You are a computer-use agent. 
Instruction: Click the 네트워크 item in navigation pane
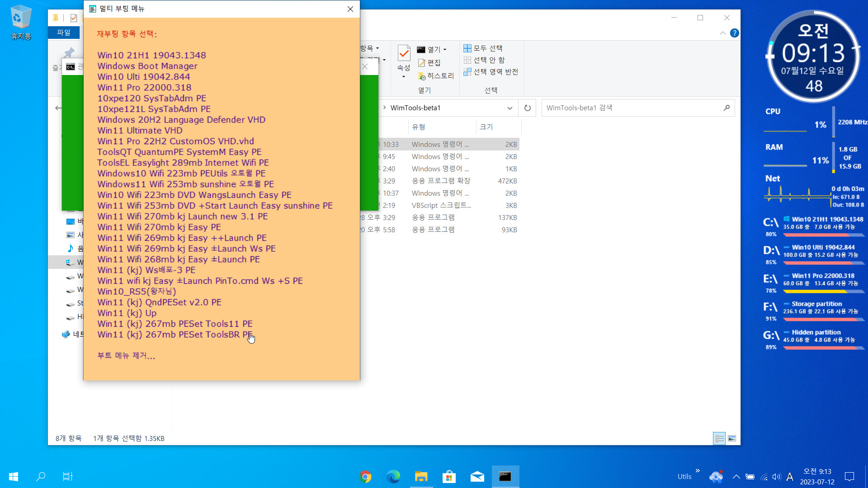tap(72, 334)
